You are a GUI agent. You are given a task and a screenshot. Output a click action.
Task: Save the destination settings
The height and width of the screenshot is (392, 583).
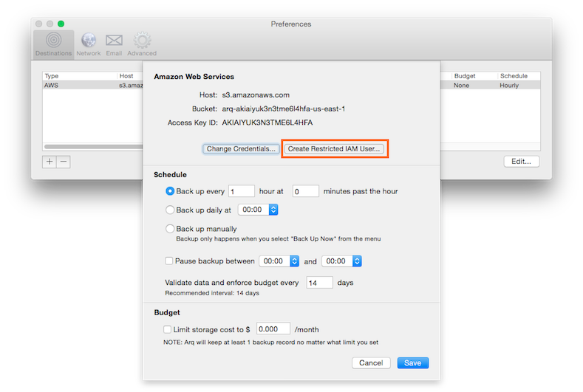coord(412,363)
